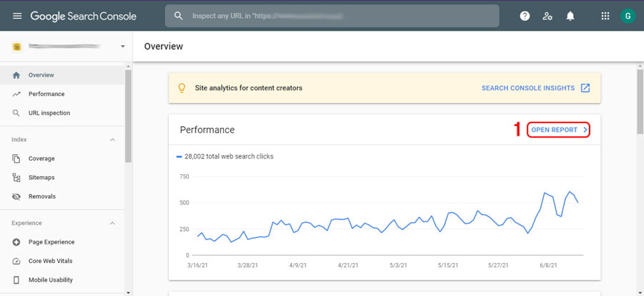Click the main page scroll up arrow
Screen dimensions: 644x296
(640, 66)
